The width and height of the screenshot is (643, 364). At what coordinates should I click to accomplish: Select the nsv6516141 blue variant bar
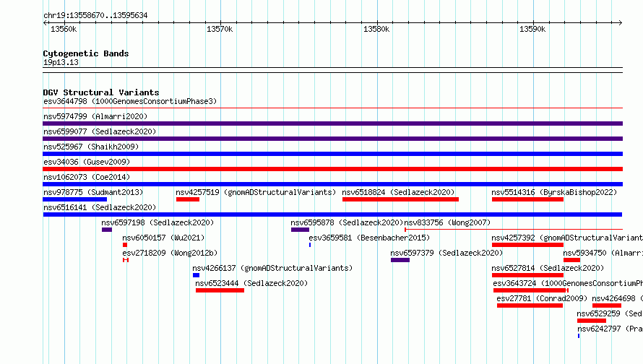[x=332, y=214]
